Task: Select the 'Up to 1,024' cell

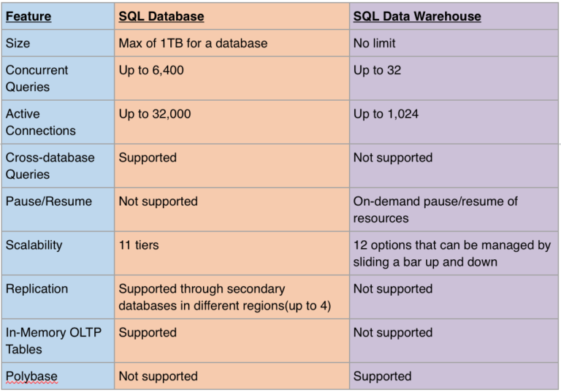Action: [x=454, y=122]
